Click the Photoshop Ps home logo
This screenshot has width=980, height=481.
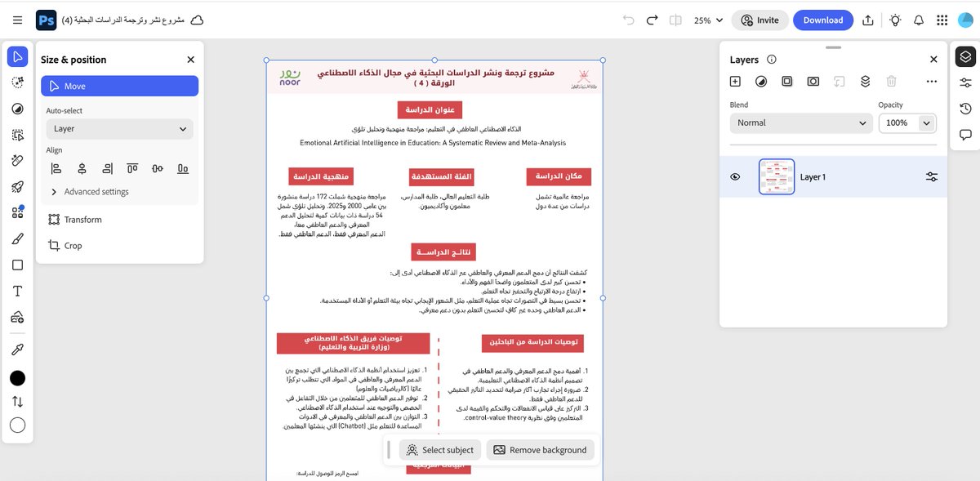point(47,20)
